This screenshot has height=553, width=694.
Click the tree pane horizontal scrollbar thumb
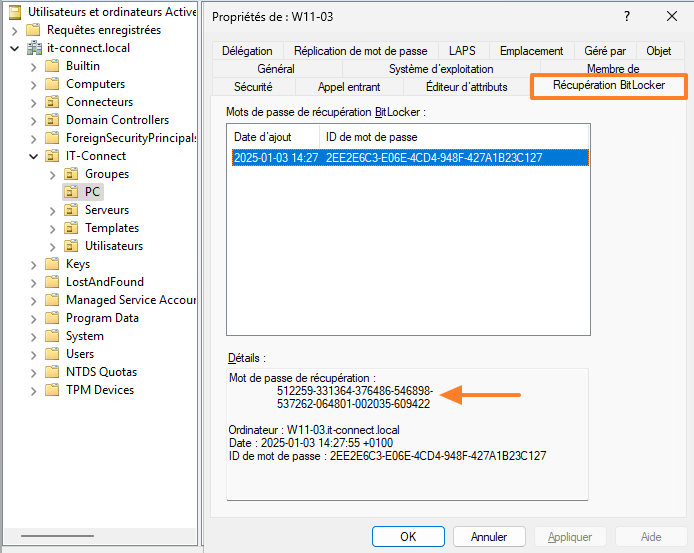tap(58, 536)
